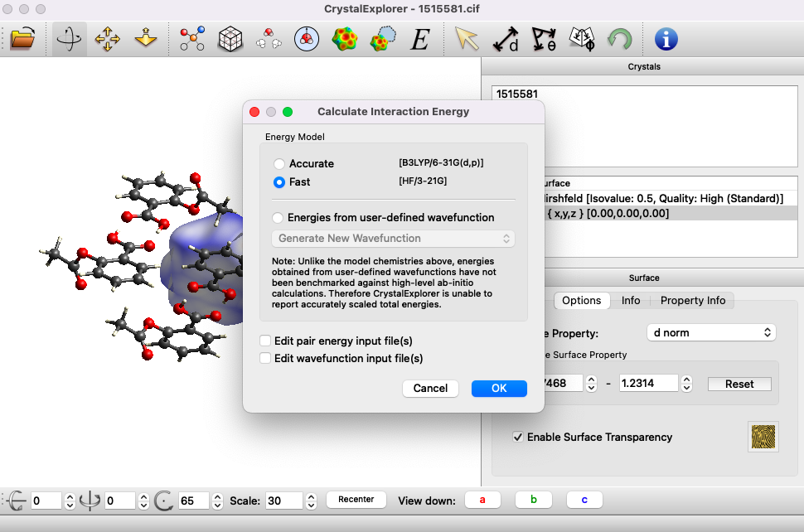Click the stepper beside the minimum range field
Image resolution: width=804 pixels, height=532 pixels.
pos(591,384)
